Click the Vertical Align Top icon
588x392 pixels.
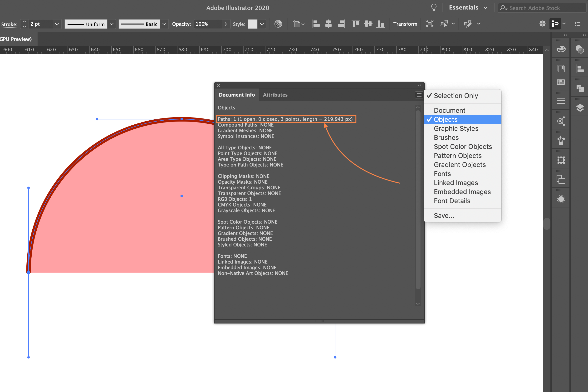356,24
